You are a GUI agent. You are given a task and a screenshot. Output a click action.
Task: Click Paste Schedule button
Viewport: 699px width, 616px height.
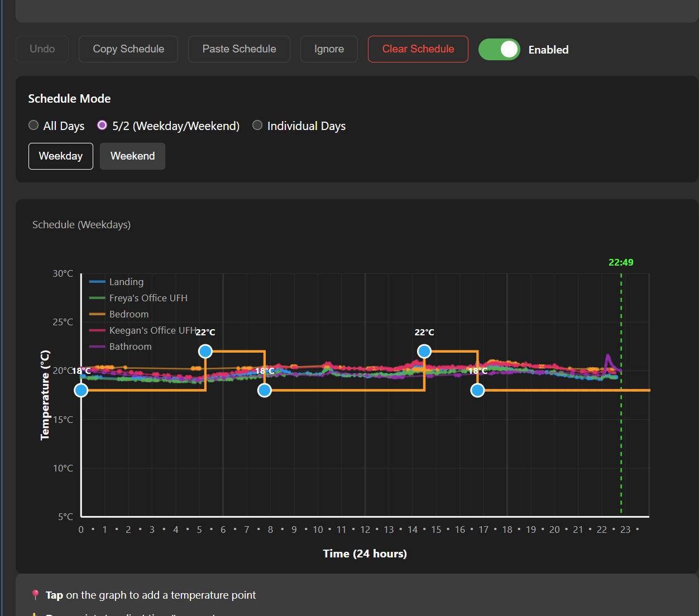click(x=239, y=49)
